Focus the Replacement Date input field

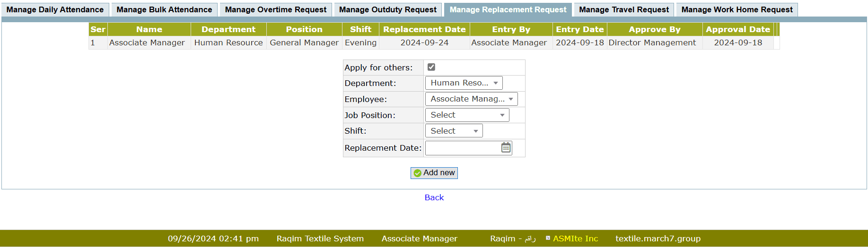[462, 148]
